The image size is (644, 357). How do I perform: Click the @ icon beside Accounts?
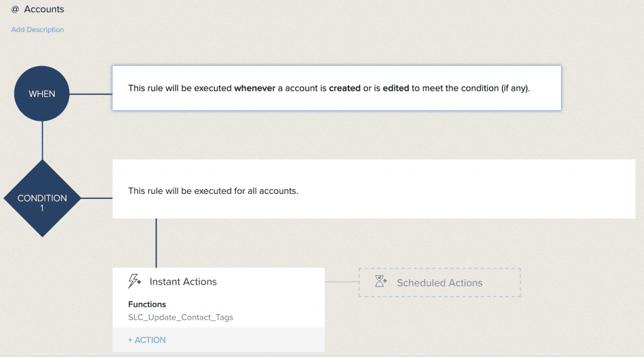15,9
